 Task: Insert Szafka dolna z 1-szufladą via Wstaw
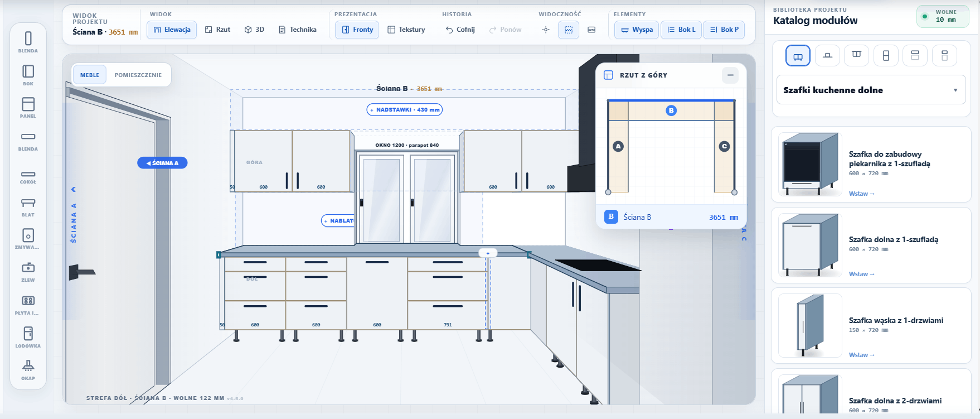pyautogui.click(x=862, y=274)
